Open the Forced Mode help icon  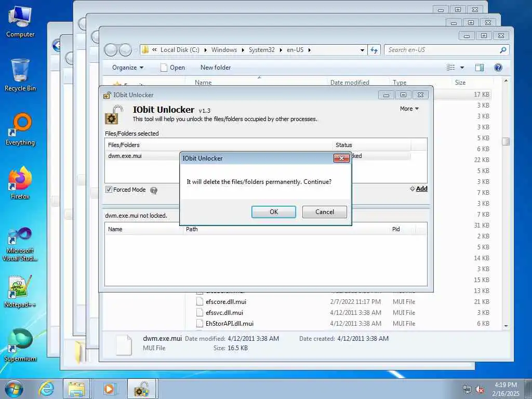point(154,190)
